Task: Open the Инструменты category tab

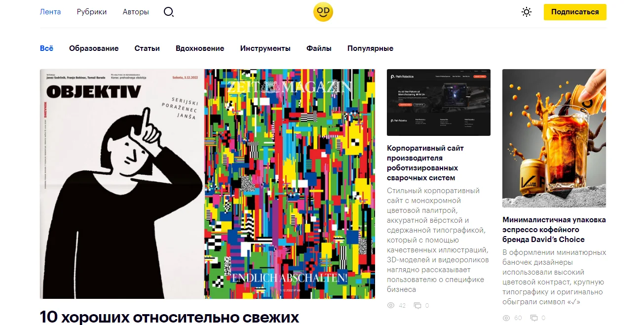Action: pos(265,48)
